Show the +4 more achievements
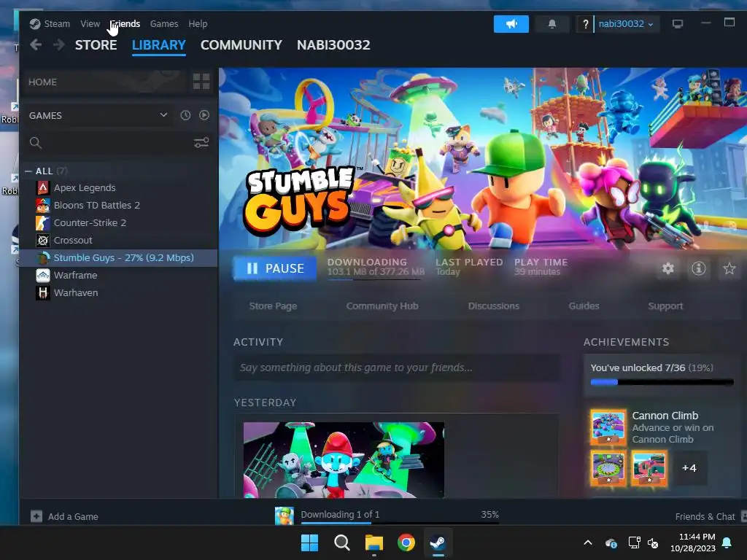Screen dimensions: 747x560 pos(689,468)
